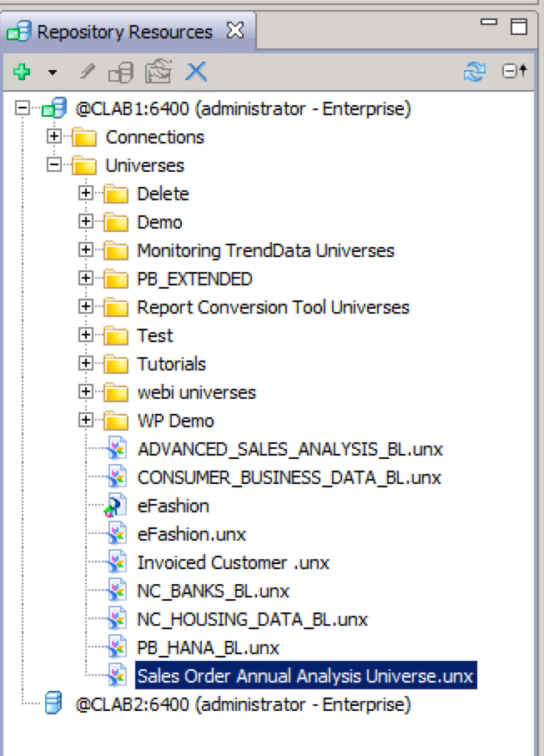Select the Connections label

(155, 137)
